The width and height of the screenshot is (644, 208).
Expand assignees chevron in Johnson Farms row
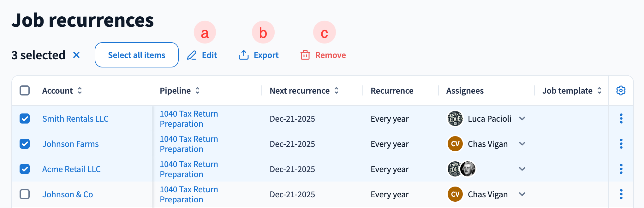coord(522,144)
